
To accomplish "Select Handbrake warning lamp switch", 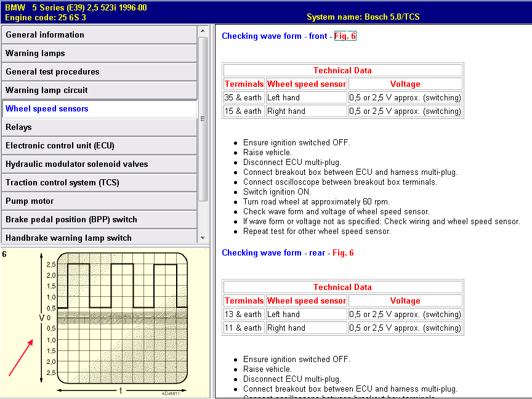I will point(99,236).
